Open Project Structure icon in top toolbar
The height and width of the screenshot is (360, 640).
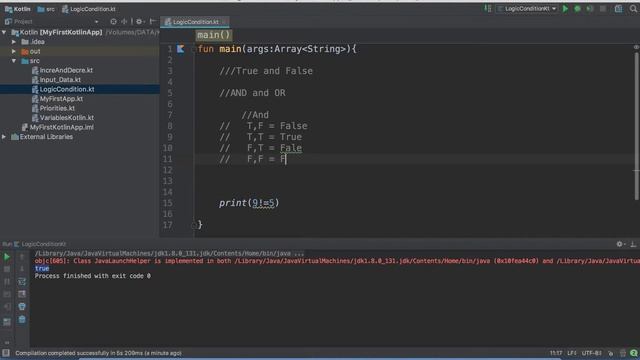pyautogui.click(x=619, y=9)
